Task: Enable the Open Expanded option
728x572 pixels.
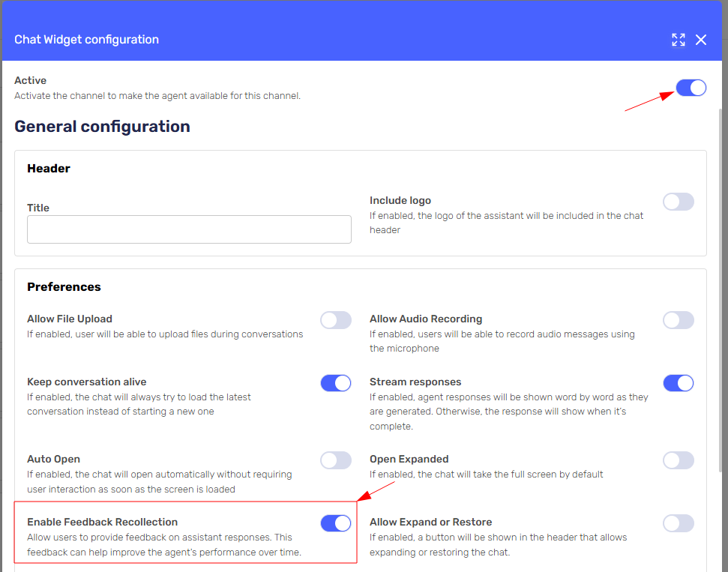Action: pyautogui.click(x=679, y=460)
